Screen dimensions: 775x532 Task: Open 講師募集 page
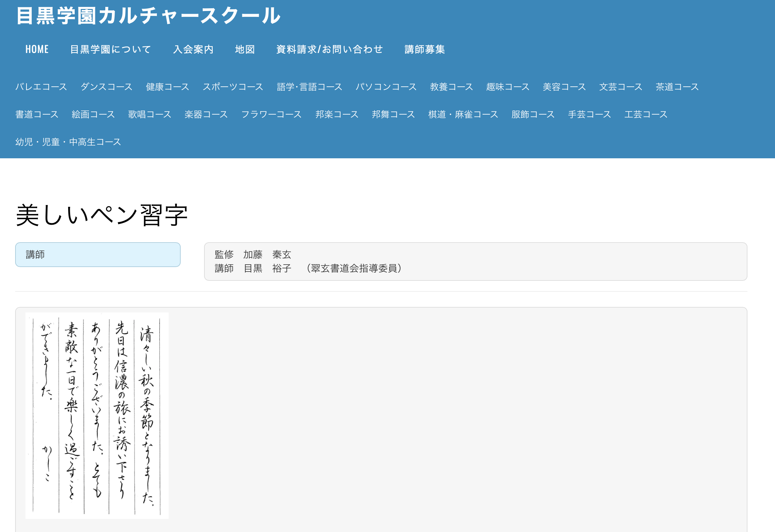pos(425,50)
